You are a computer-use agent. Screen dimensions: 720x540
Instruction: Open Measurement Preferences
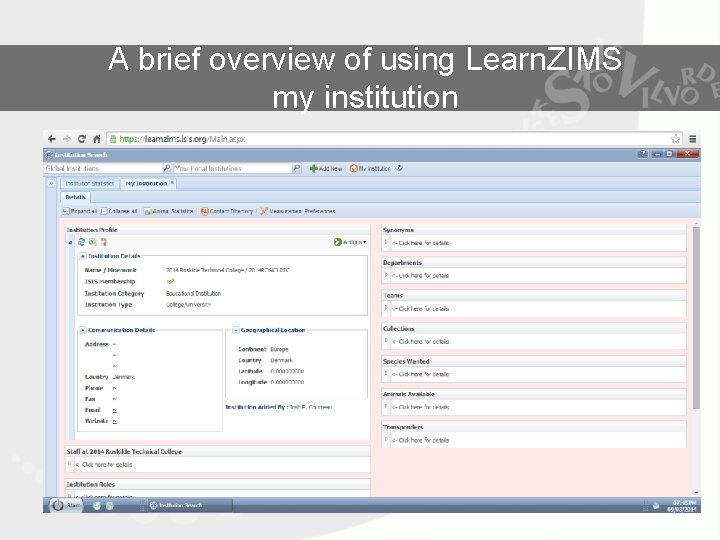tap(298, 211)
